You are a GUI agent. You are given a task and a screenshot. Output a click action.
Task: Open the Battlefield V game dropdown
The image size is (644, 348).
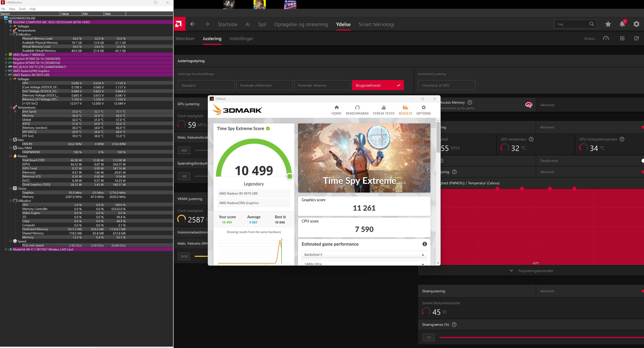pyautogui.click(x=364, y=254)
